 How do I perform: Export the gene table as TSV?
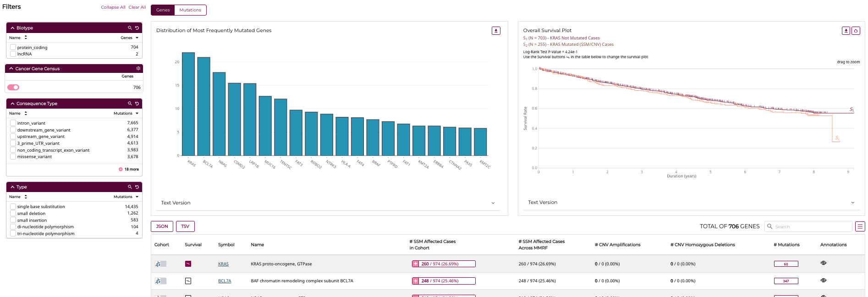pos(185,226)
